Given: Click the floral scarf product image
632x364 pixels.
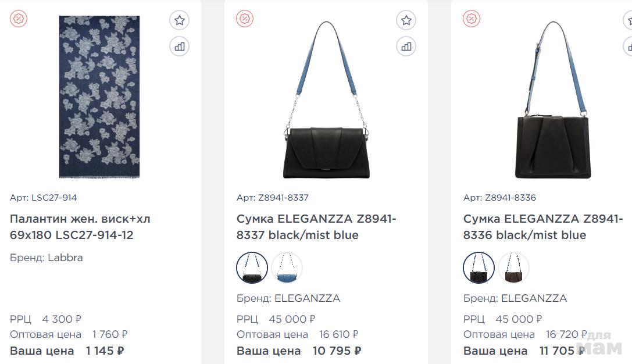Looking at the screenshot, I should (x=99, y=97).
